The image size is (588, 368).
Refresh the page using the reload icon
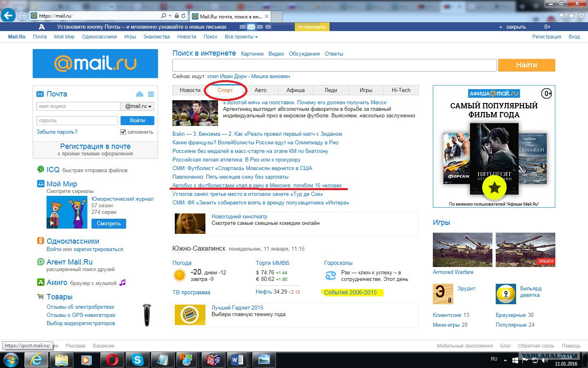(183, 16)
